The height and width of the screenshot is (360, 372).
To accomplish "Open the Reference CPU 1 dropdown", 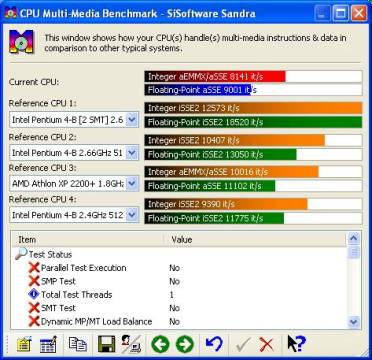I will (132, 120).
